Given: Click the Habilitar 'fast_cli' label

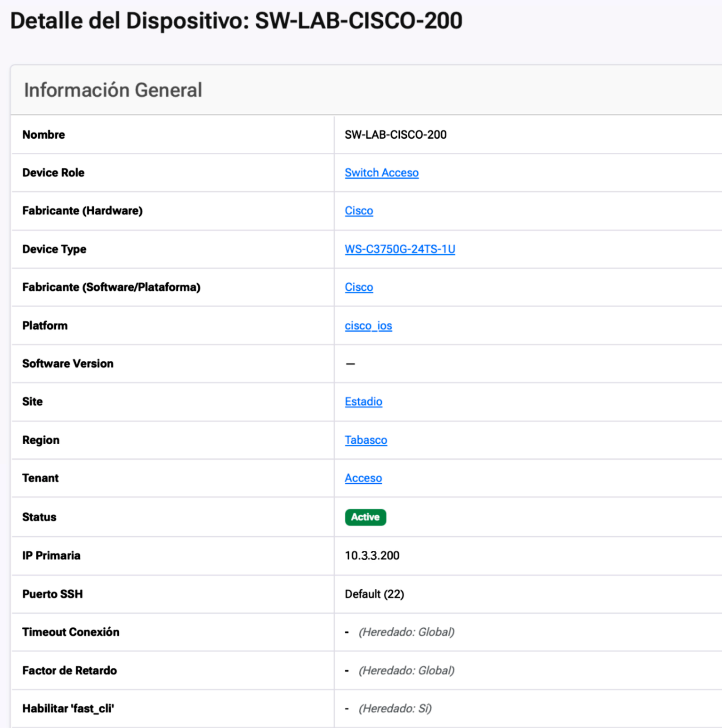Looking at the screenshot, I should [68, 709].
